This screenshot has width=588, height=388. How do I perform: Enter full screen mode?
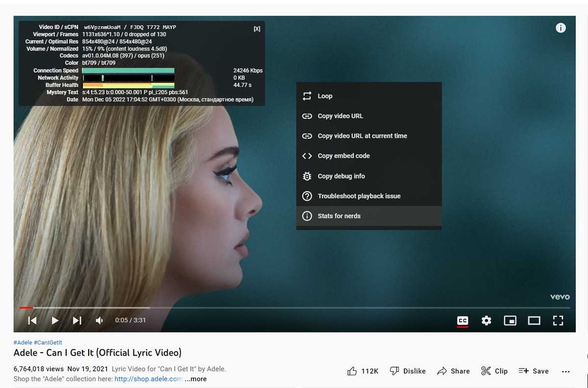pyautogui.click(x=558, y=320)
